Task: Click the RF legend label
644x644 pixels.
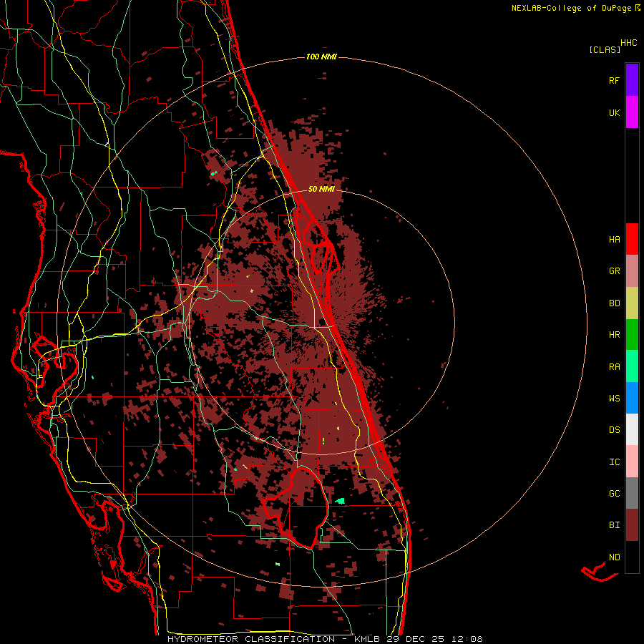Action: tap(614, 80)
